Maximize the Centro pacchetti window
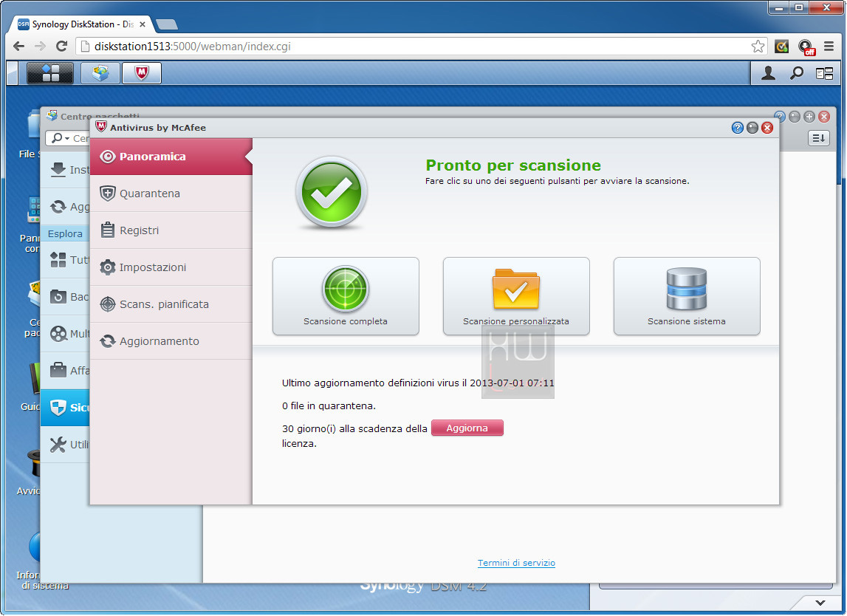847x616 pixels. tap(809, 116)
